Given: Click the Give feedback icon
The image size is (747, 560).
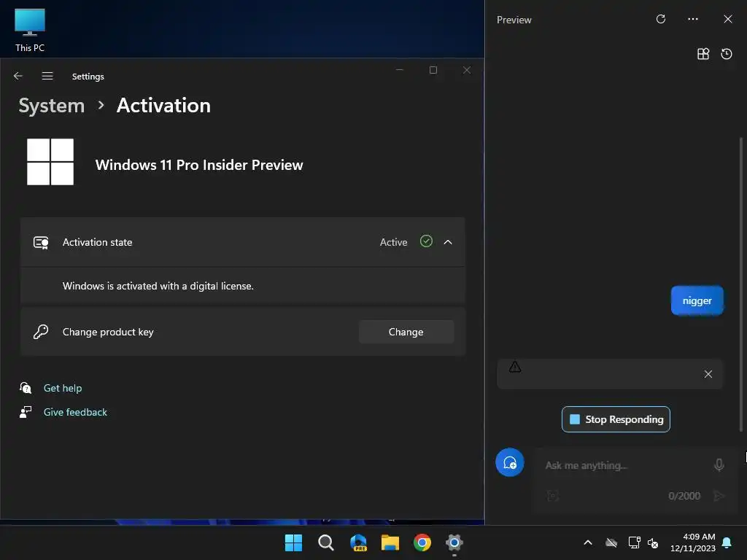Looking at the screenshot, I should click(26, 412).
